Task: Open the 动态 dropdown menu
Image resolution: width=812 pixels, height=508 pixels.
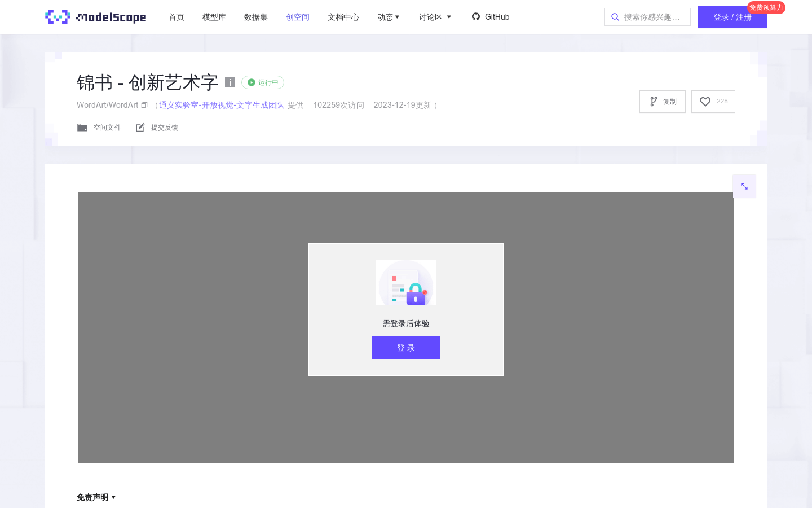Action: click(x=388, y=17)
